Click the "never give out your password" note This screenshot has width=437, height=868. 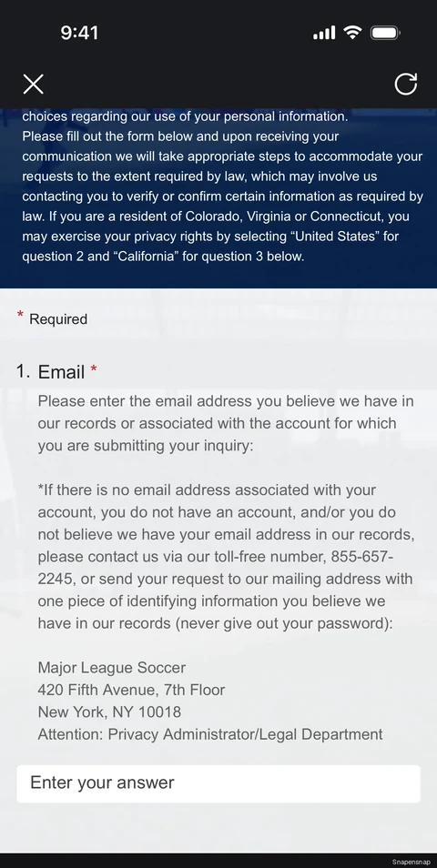[282, 623]
